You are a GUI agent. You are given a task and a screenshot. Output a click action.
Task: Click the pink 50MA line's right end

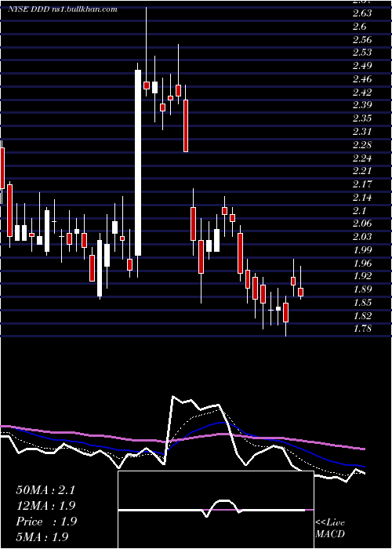364,449
